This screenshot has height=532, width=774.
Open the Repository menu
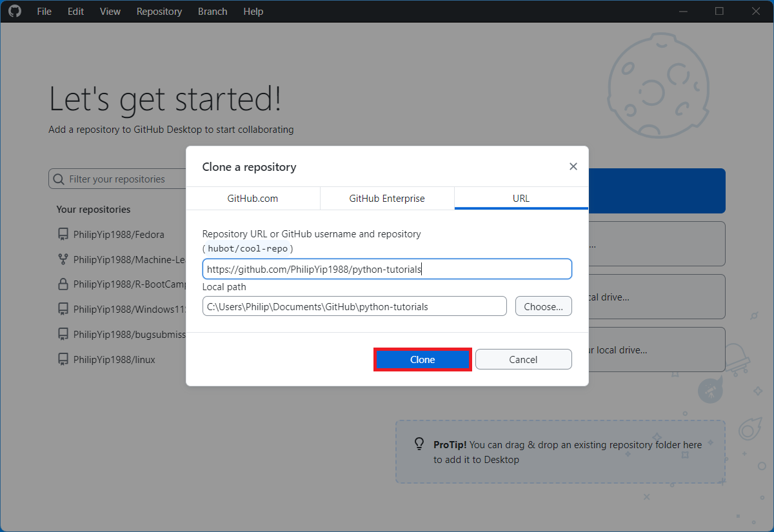(159, 12)
